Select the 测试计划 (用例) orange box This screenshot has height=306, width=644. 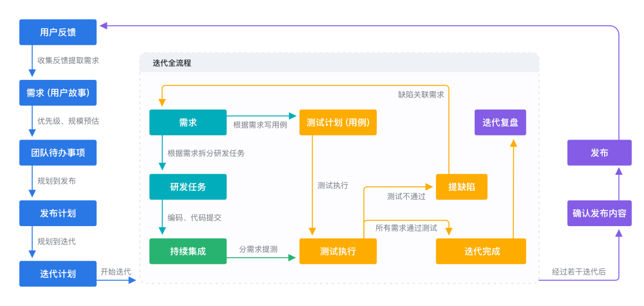point(338,122)
